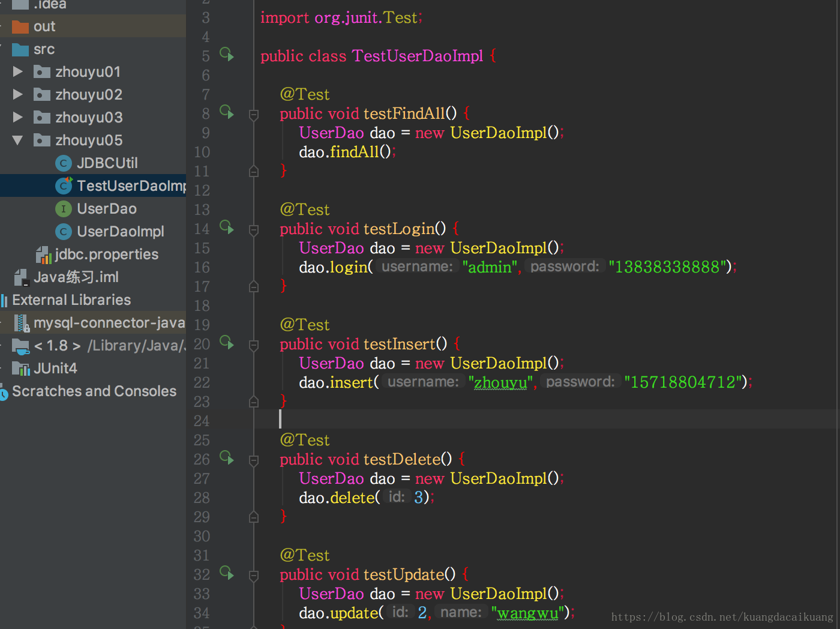Run testDelete via gutter run icon
The image size is (840, 629).
click(226, 457)
